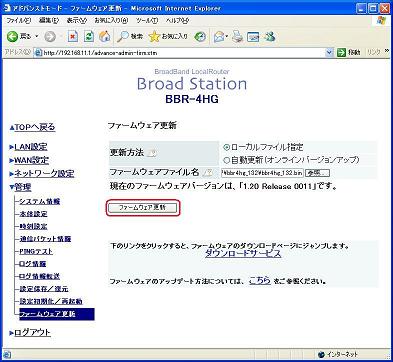Expand the toolbar overflow chevron near リンク
The image size is (393, 362).
click(387, 51)
